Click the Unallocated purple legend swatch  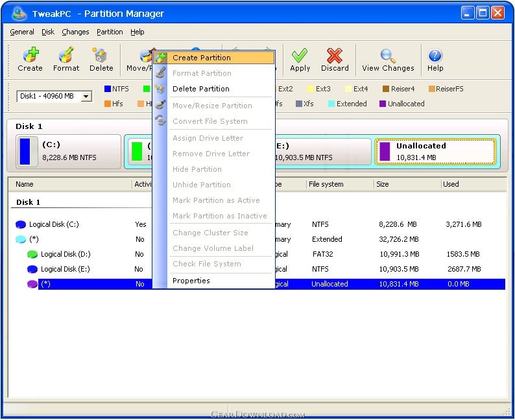[382, 104]
